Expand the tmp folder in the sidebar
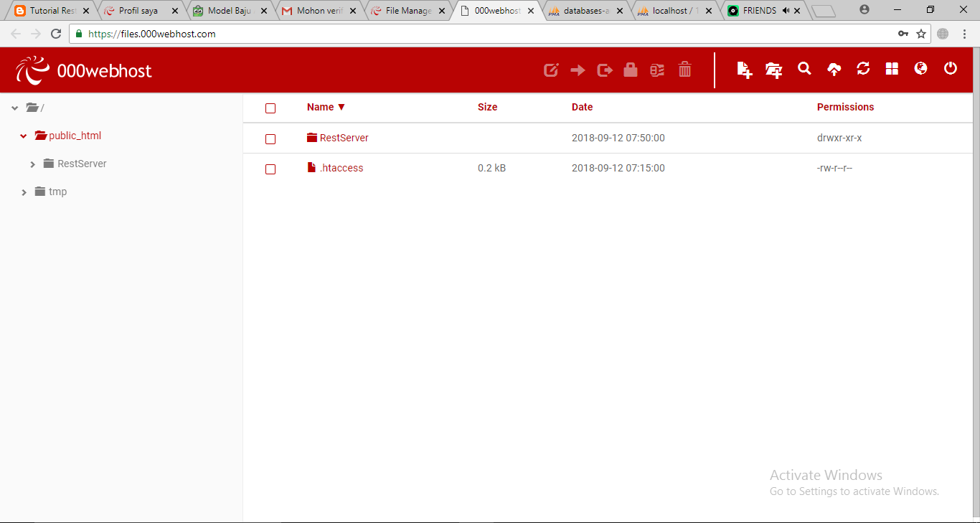The width and height of the screenshot is (980, 523). pos(24,192)
